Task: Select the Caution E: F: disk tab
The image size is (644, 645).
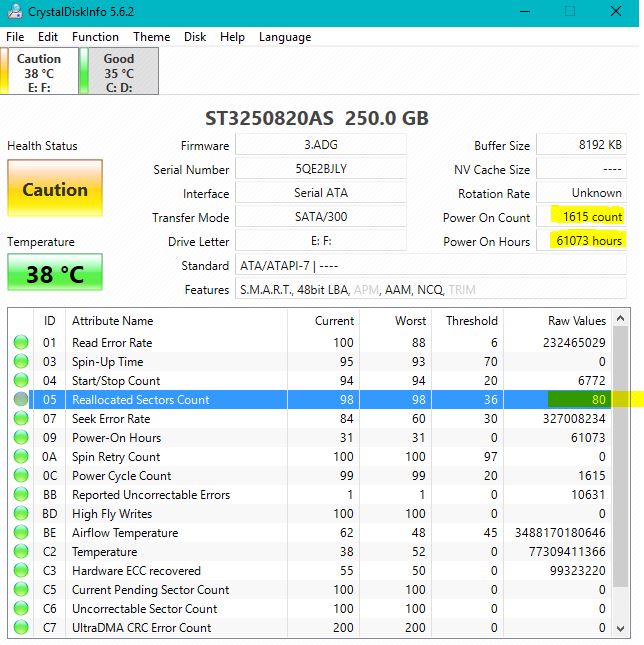Action: click(39, 71)
